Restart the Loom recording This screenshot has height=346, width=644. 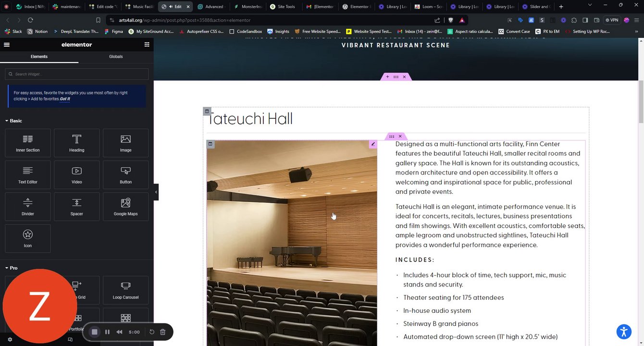tap(152, 332)
